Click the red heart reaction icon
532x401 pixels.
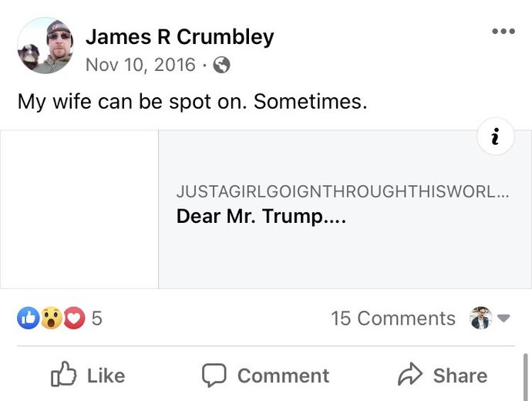coord(73,318)
